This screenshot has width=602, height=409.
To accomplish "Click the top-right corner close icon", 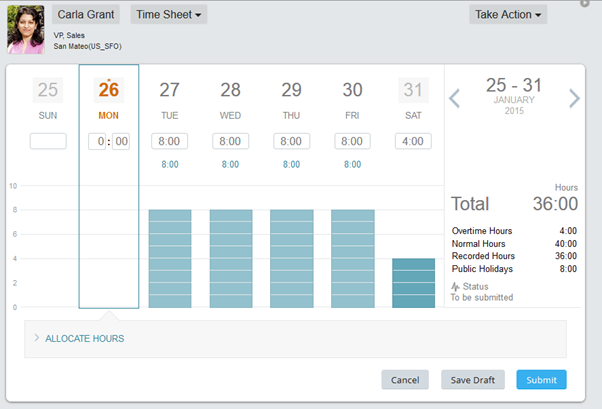I will (x=585, y=3).
